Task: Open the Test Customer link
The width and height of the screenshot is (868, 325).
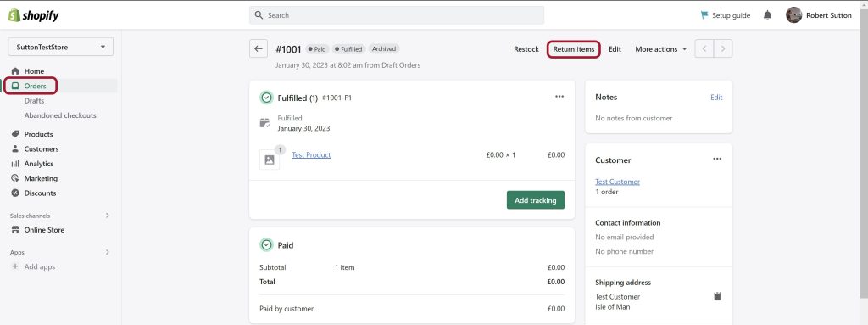Action: pos(617,182)
